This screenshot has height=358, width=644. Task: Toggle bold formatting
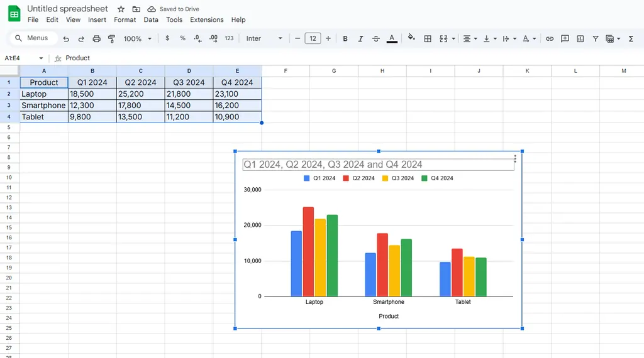click(345, 39)
